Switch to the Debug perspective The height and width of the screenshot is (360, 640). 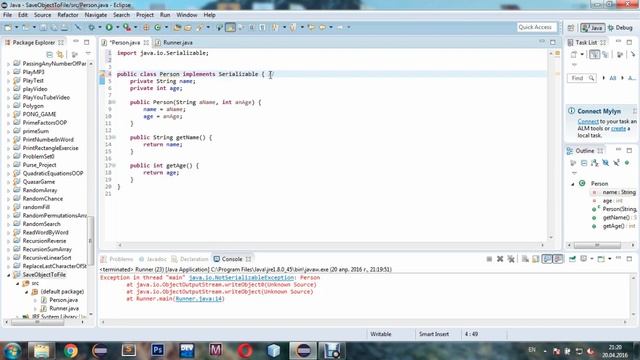[x=620, y=28]
